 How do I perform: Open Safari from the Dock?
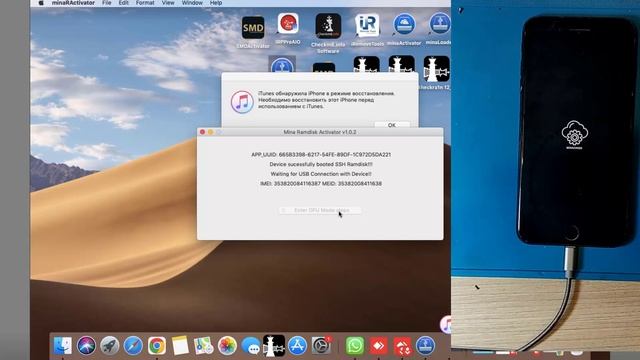tap(133, 346)
